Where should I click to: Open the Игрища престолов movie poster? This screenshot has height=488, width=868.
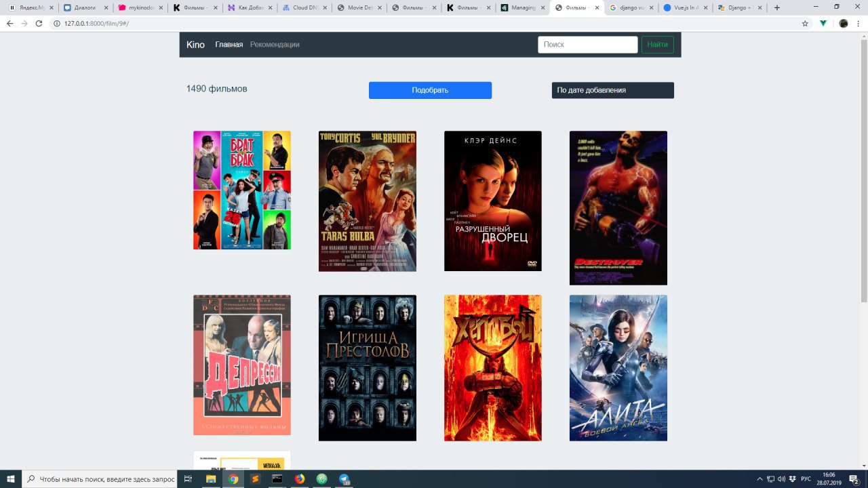tap(368, 368)
